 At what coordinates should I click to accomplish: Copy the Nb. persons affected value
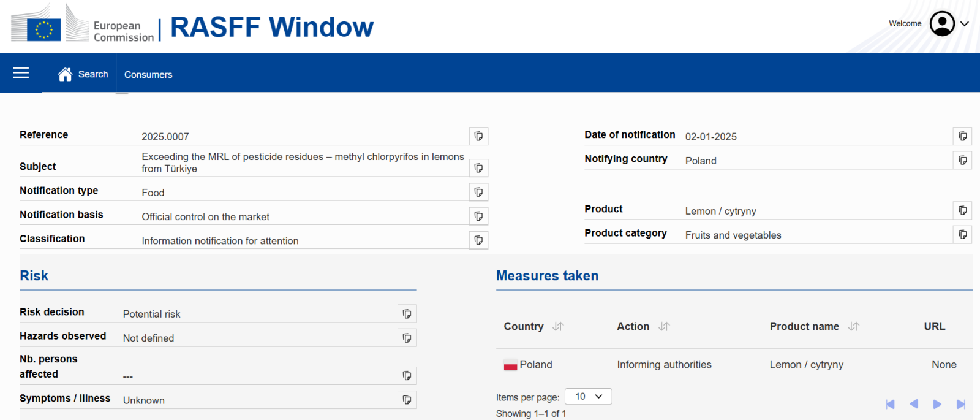point(407,376)
